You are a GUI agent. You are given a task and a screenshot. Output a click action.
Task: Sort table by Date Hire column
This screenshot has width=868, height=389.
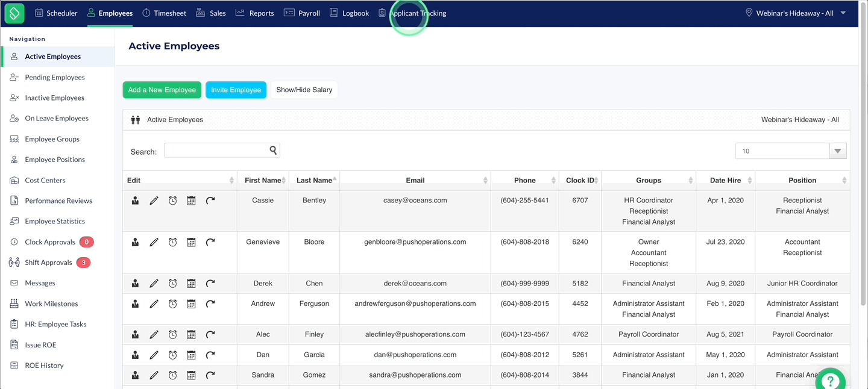(725, 181)
